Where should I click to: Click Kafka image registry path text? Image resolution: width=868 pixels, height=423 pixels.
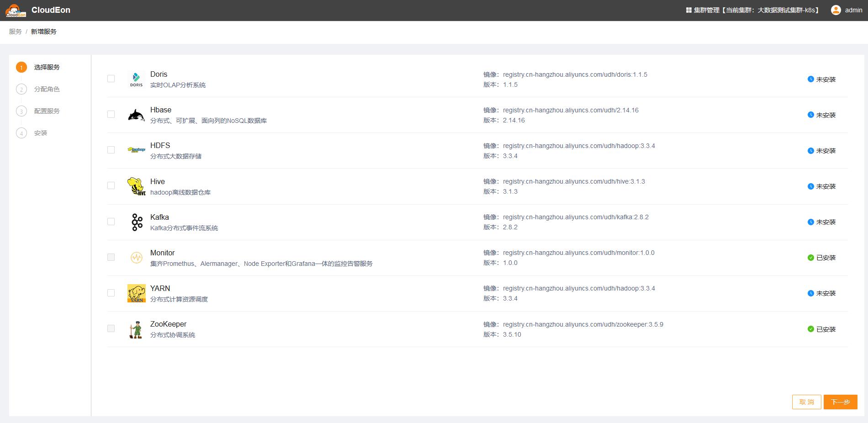point(576,217)
